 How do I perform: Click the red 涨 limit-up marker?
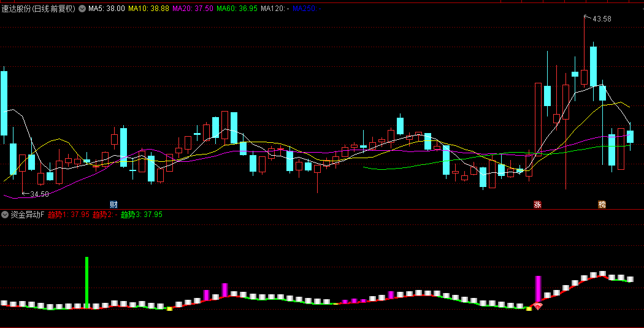(x=538, y=204)
